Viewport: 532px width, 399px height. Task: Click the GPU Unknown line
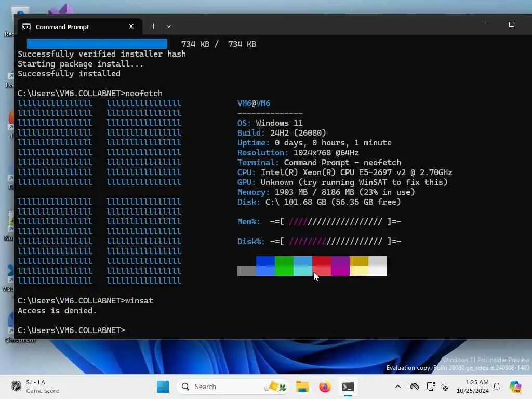tap(342, 182)
